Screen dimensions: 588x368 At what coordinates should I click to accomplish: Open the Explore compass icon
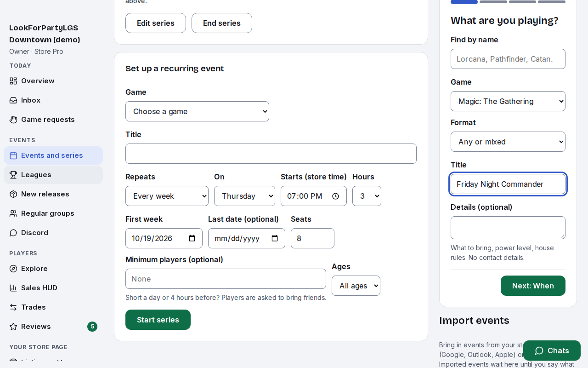point(13,269)
